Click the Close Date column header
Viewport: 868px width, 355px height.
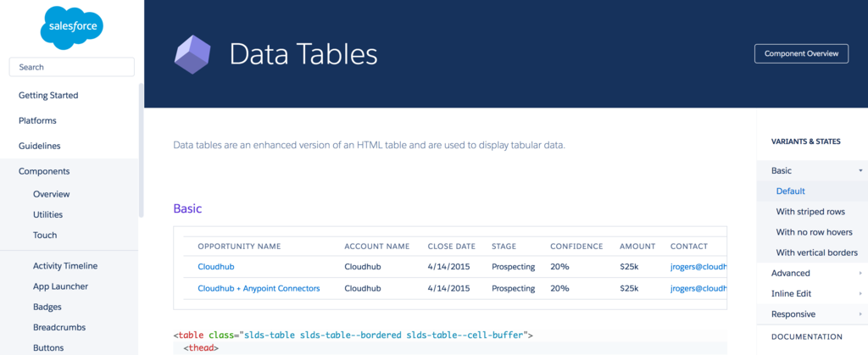click(x=452, y=246)
